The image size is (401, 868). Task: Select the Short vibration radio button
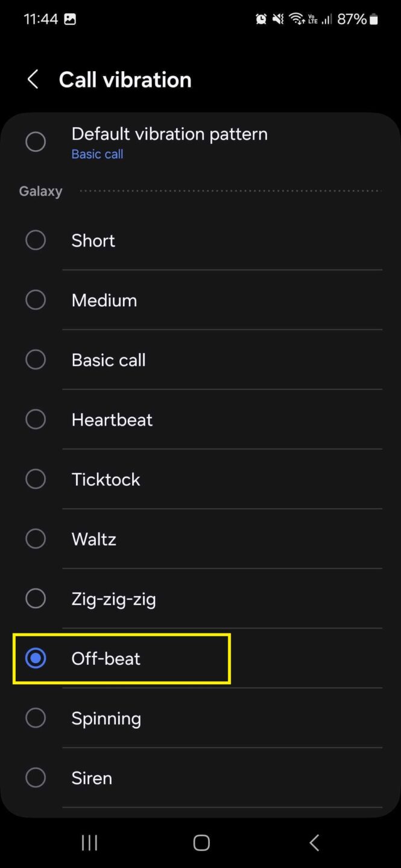tap(36, 240)
